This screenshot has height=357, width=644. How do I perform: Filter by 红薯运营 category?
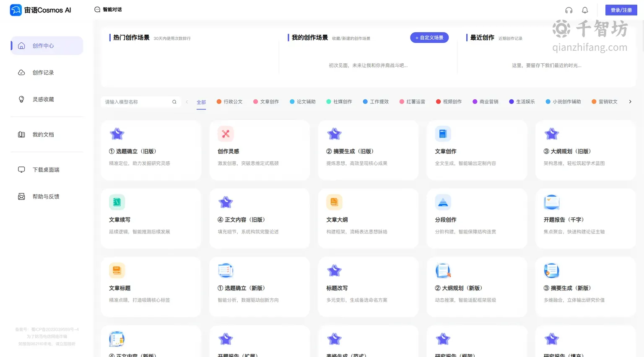(412, 102)
